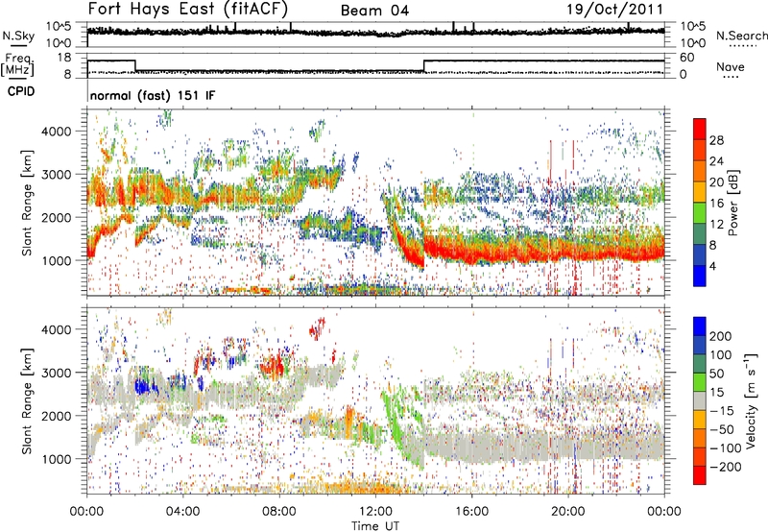Image resolution: width=768 pixels, height=532 pixels.
Task: Click the red bottom of the velocity colorbar
Action: click(x=700, y=475)
